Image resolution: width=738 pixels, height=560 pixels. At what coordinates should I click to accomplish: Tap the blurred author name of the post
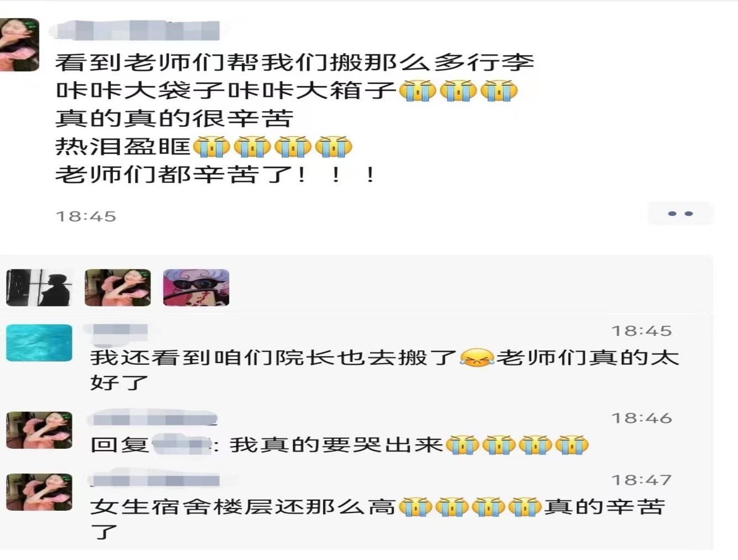click(x=138, y=30)
